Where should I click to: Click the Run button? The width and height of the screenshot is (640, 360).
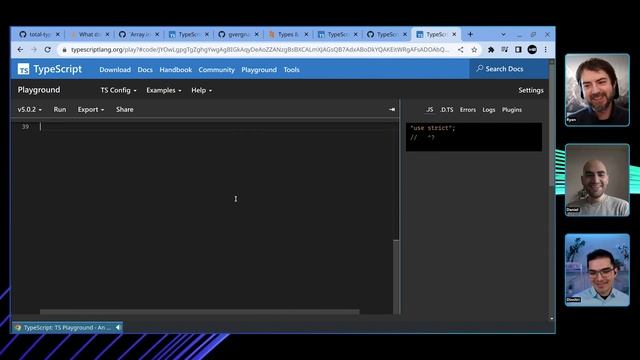[60, 109]
